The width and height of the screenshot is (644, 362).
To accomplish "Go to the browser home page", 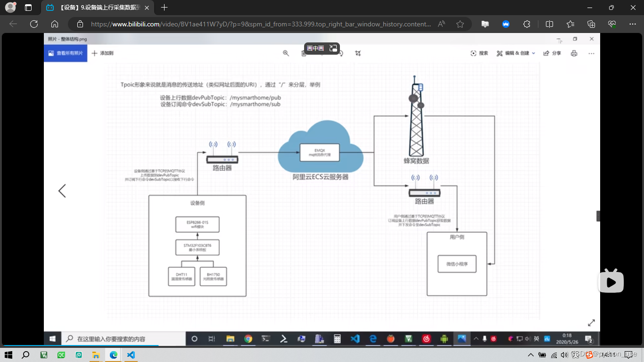I will click(x=55, y=24).
